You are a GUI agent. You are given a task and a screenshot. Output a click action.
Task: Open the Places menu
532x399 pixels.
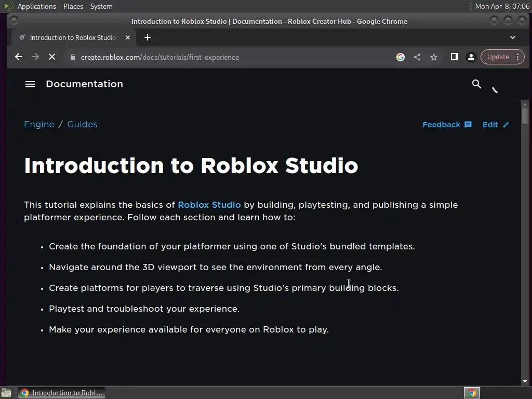73,6
